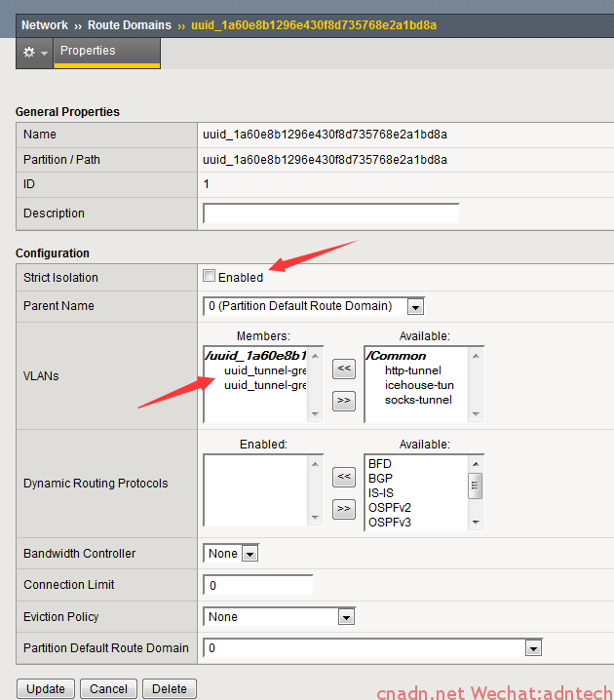Screen dimensions: 614x700
Task: Click empty Enabled routing protocols list box
Action: point(255,491)
